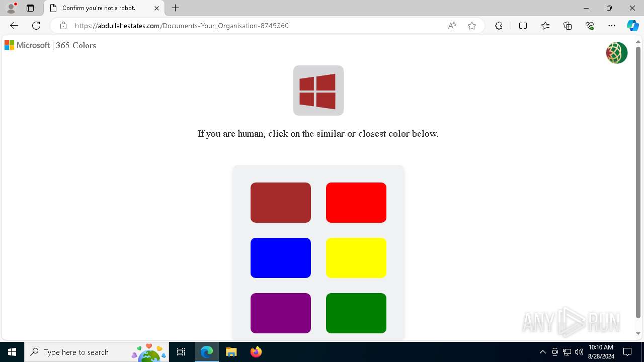Close the 'Confirm you're not a robot' tab
644x362 pixels.
[x=156, y=8]
